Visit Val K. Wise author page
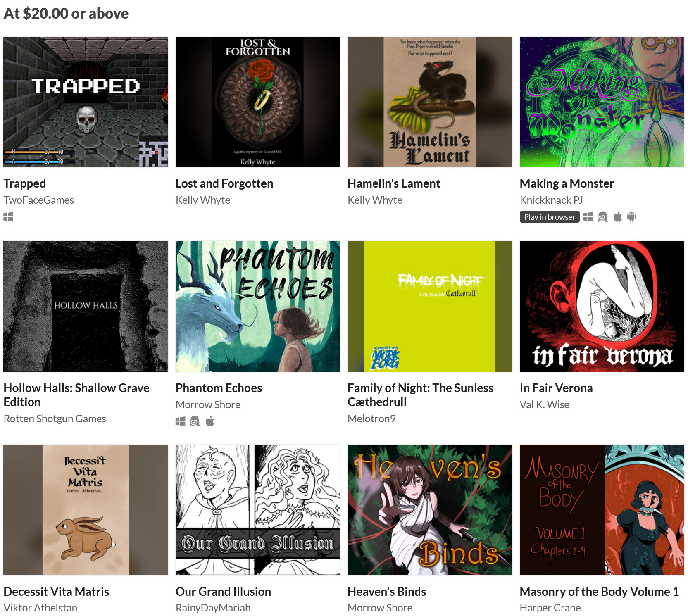 click(545, 404)
